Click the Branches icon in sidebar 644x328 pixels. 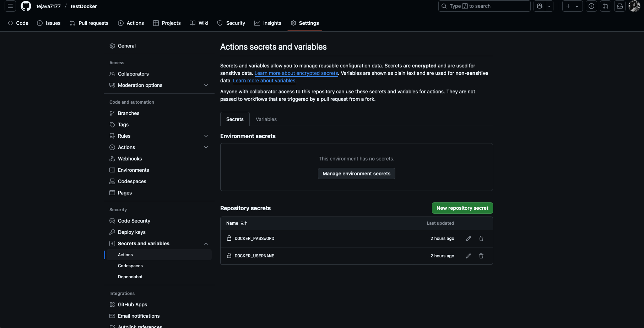click(112, 113)
